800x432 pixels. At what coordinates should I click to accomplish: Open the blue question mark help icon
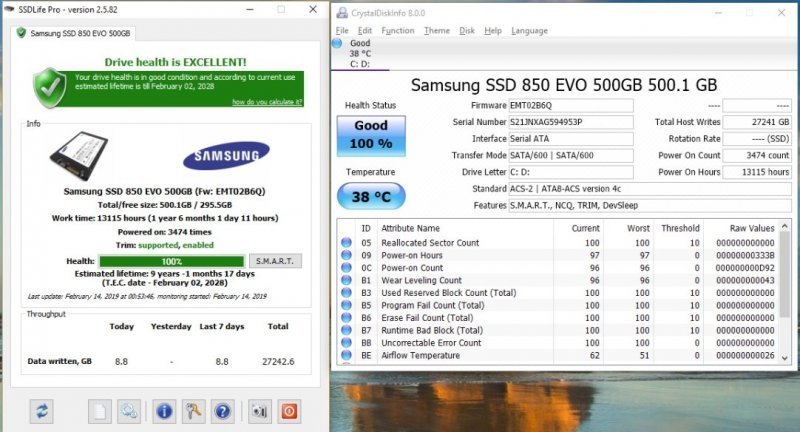click(223, 410)
